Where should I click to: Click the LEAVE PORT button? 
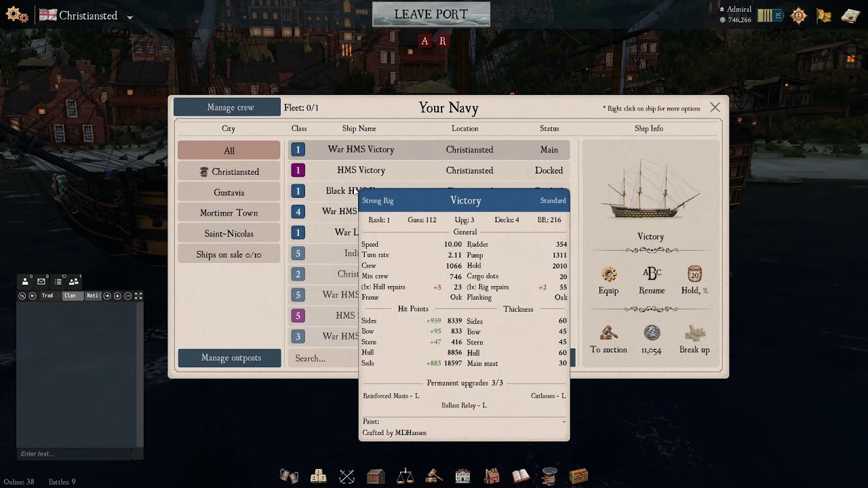431,14
